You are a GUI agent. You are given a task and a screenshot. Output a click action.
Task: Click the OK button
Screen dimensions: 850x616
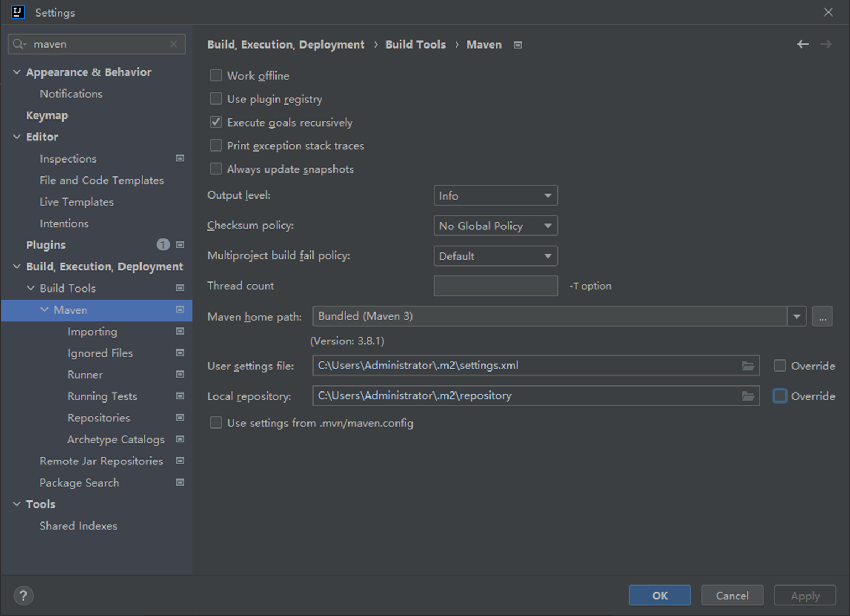[x=660, y=596]
